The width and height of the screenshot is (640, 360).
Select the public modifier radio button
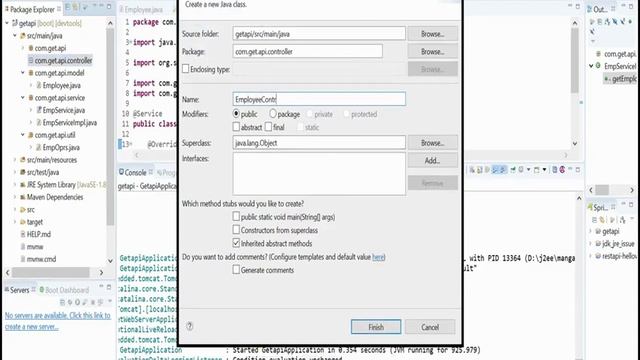pos(236,113)
